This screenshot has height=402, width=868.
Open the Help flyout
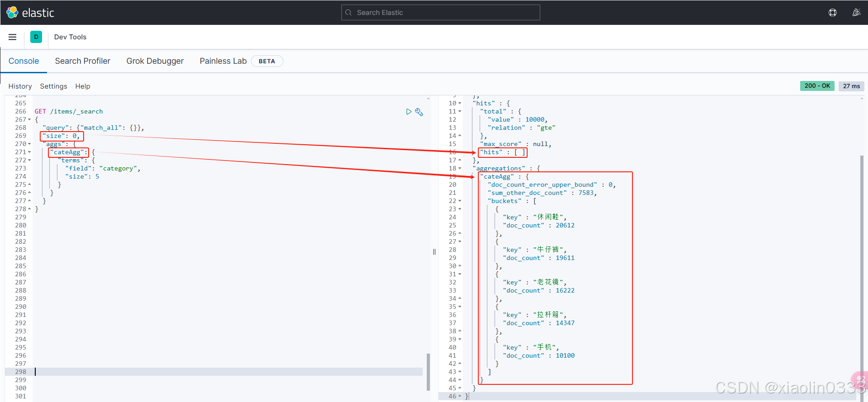point(83,86)
